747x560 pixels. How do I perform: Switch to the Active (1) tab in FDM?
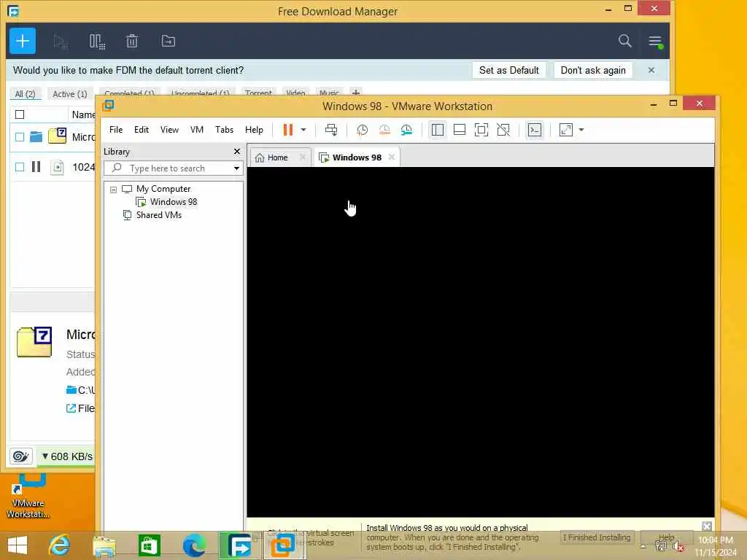[69, 94]
